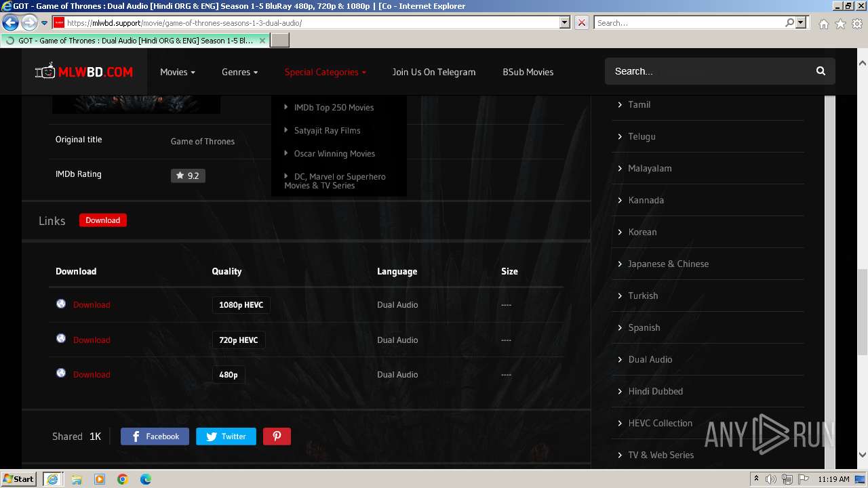Click the taskbar clock 11:19 AM
The width and height of the screenshot is (868, 488).
(833, 479)
